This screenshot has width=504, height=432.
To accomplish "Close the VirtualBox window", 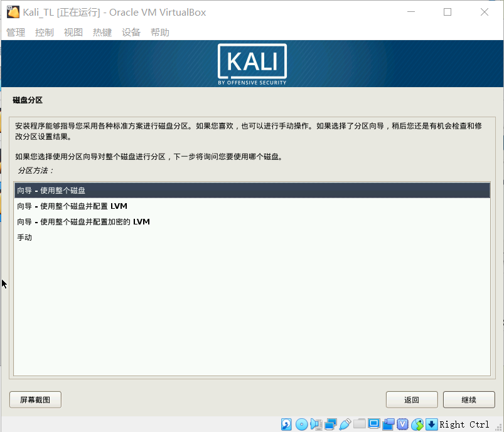I will [x=485, y=12].
